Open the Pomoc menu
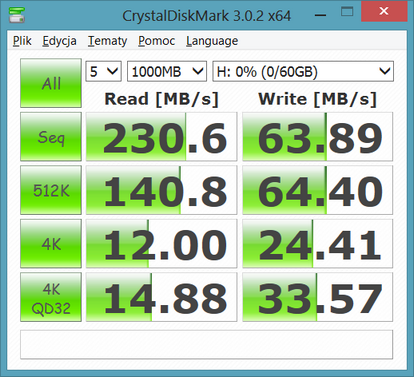Screen dimensions: 414x377 click(x=156, y=41)
